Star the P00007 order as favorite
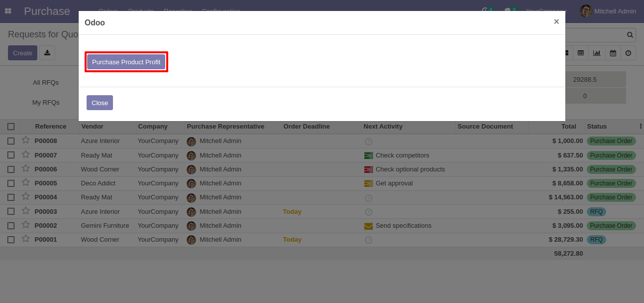This screenshot has width=644, height=303. 25,154
